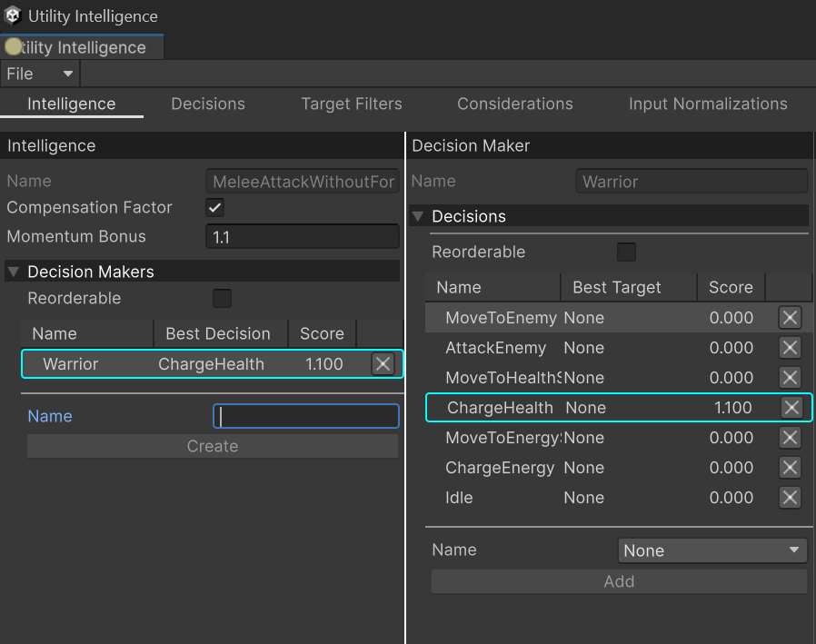Select the ChargeHealth decision row
Viewport: 816px width, 644px height.
coord(619,407)
